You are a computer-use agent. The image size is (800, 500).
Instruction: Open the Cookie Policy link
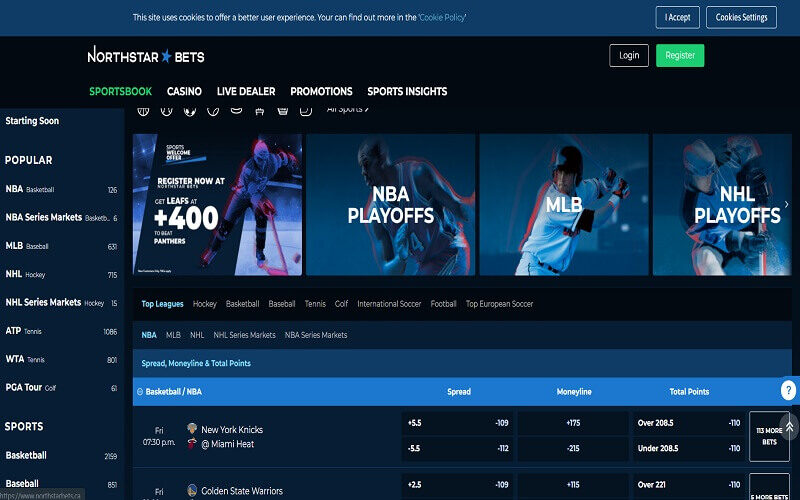[x=442, y=17]
